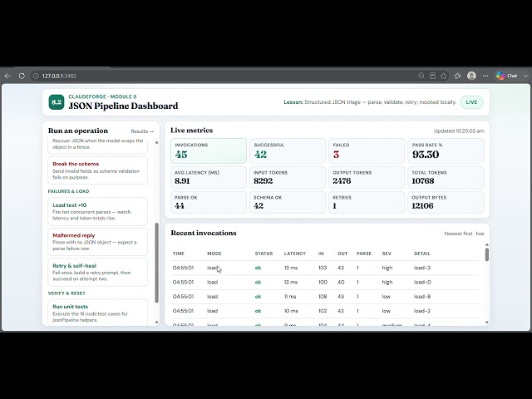Viewport: 532px width, 399px height.
Task: Select the Invocations 45 metric card
Action: point(209,150)
